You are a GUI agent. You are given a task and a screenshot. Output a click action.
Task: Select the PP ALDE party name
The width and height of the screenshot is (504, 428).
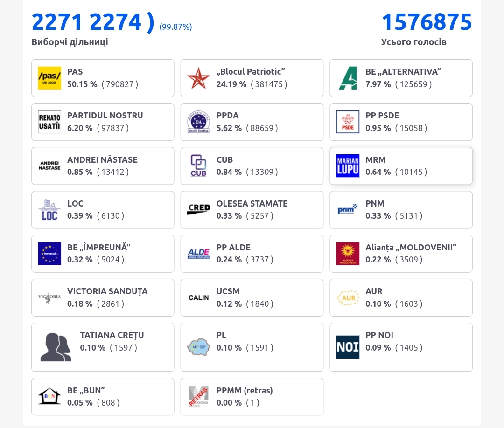point(233,248)
